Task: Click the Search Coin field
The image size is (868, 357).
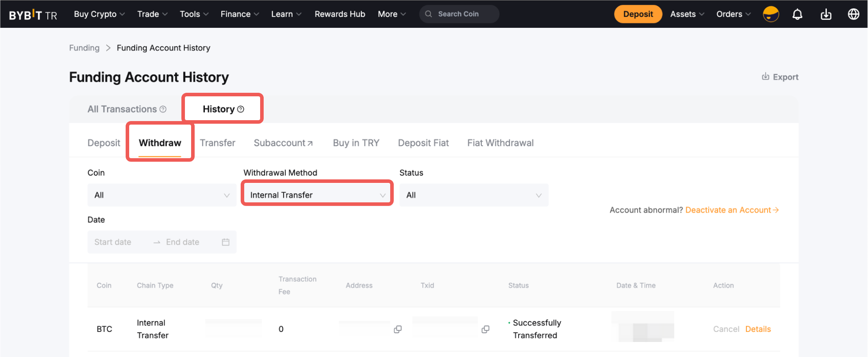Action: coord(459,14)
